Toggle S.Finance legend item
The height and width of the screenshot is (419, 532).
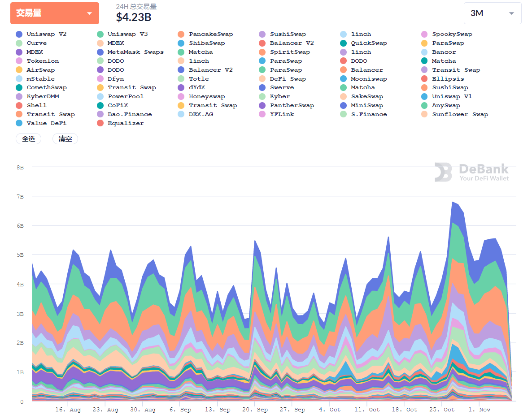[363, 114]
